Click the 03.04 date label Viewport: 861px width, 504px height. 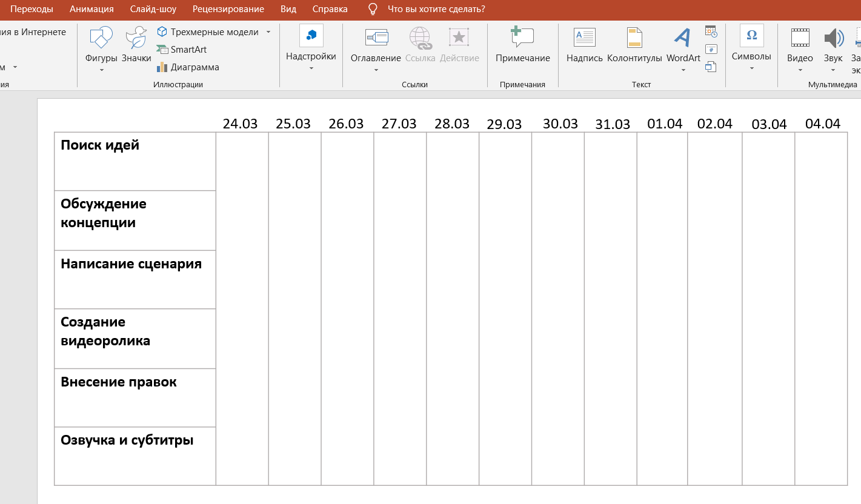pyautogui.click(x=769, y=125)
